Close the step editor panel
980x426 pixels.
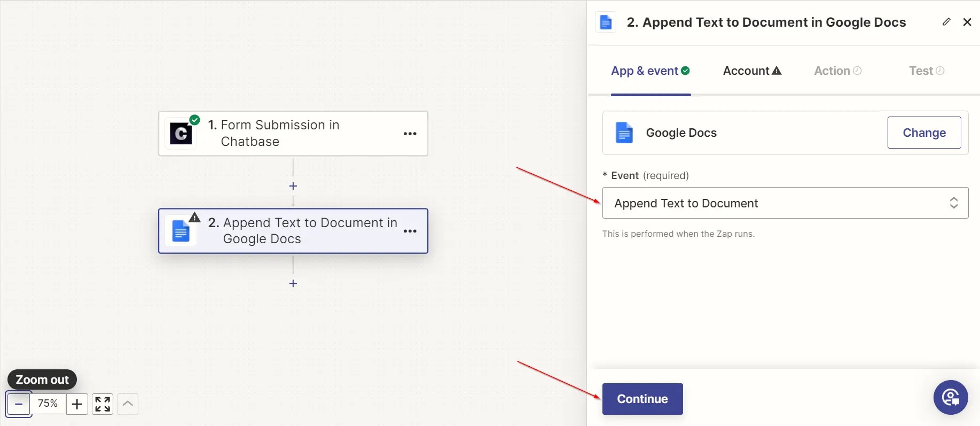[x=967, y=22]
